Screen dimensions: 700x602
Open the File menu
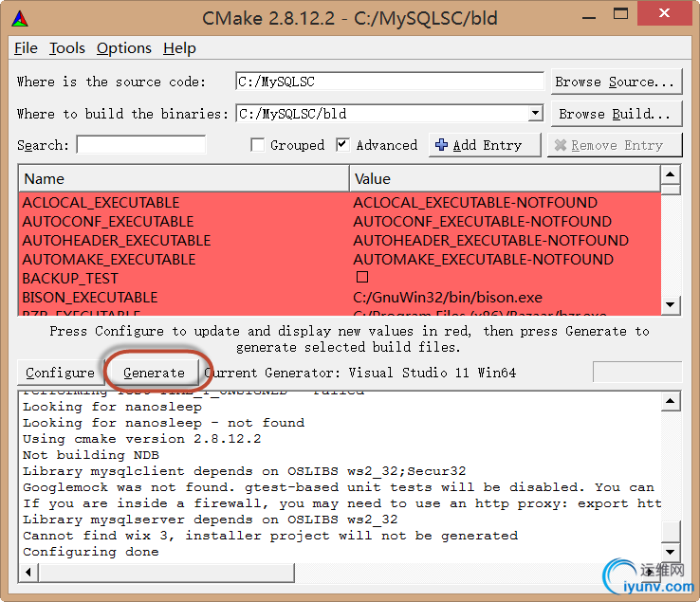point(26,48)
